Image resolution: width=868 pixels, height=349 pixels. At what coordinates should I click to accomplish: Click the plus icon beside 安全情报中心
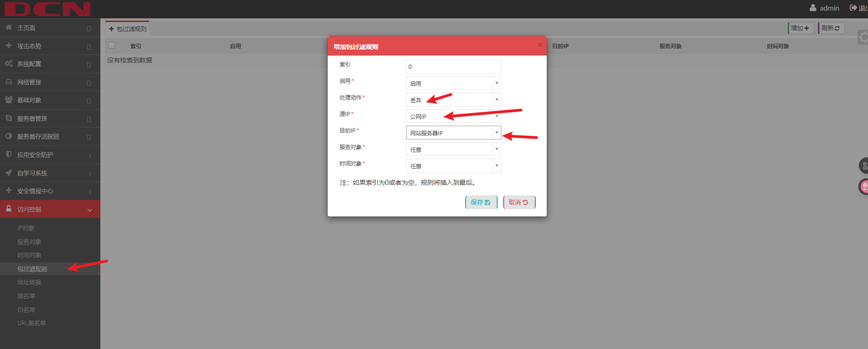click(x=9, y=190)
